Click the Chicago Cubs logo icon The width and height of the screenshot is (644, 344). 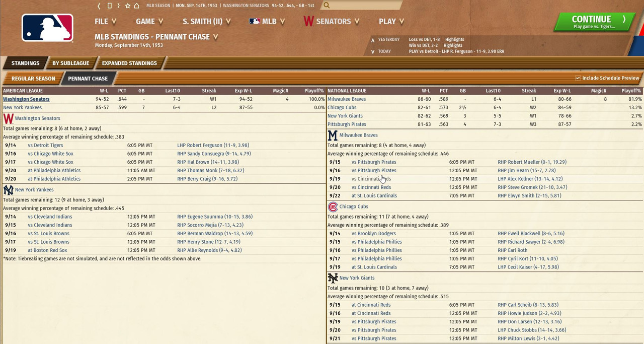[333, 207]
